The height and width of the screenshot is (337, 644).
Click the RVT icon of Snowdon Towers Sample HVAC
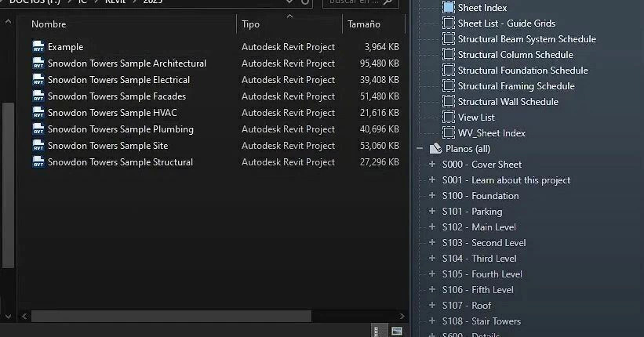[x=38, y=112]
